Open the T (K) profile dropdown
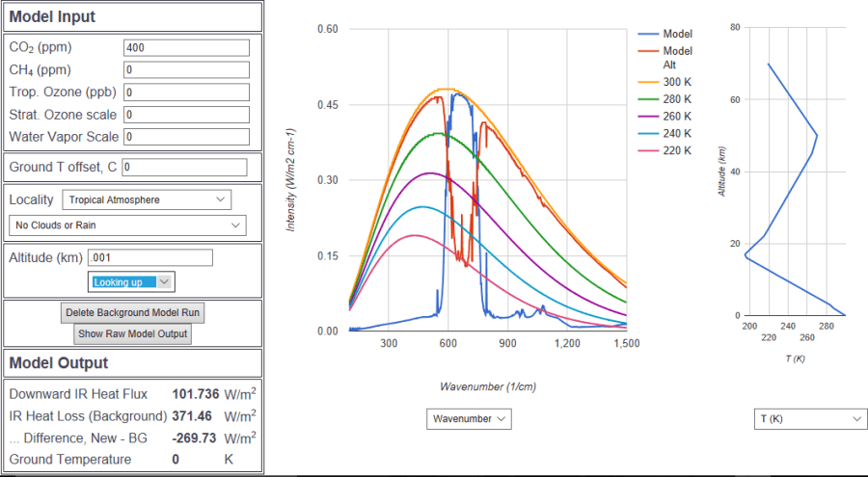Image resolution: width=868 pixels, height=477 pixels. point(809,419)
